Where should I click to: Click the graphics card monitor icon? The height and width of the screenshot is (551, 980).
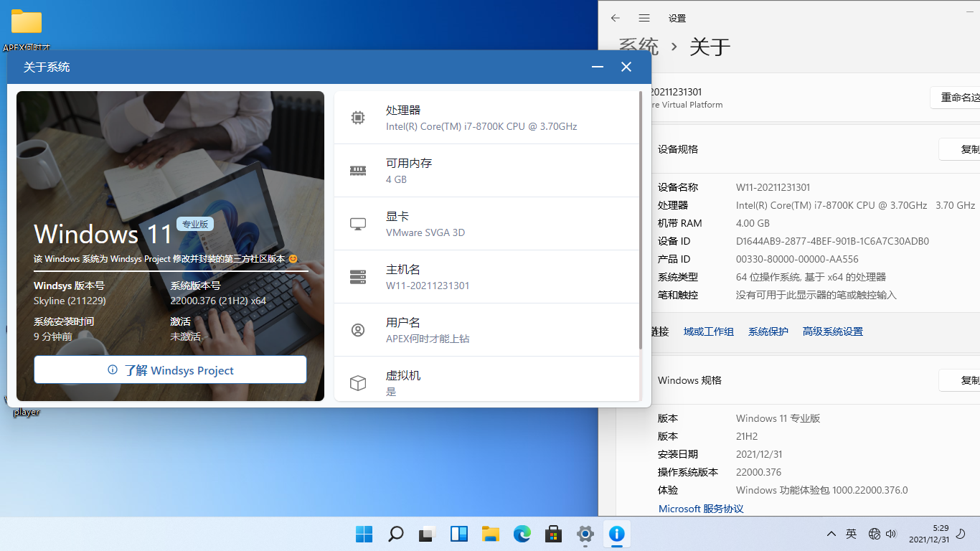tap(357, 224)
